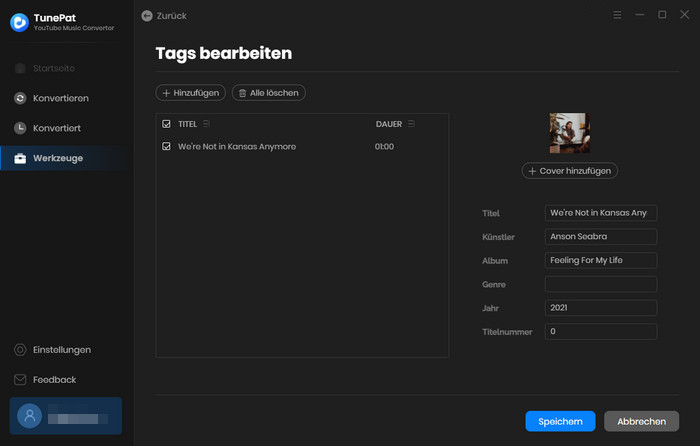Go back with the Zurück arrow icon
700x446 pixels.
(147, 16)
